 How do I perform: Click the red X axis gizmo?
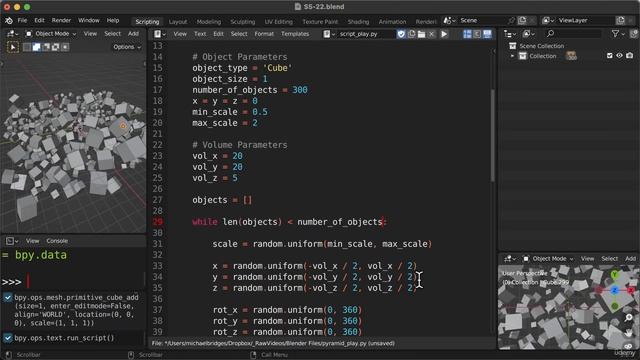(630, 290)
